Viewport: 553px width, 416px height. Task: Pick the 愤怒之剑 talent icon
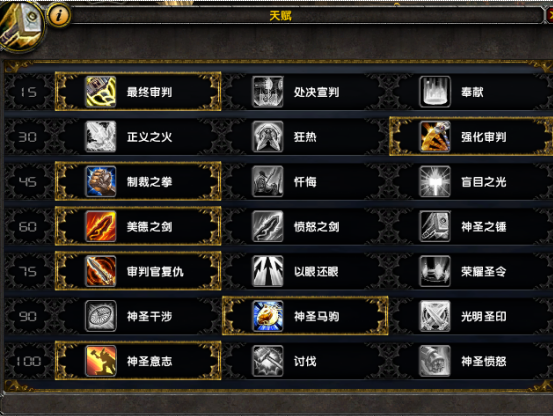coord(268,226)
